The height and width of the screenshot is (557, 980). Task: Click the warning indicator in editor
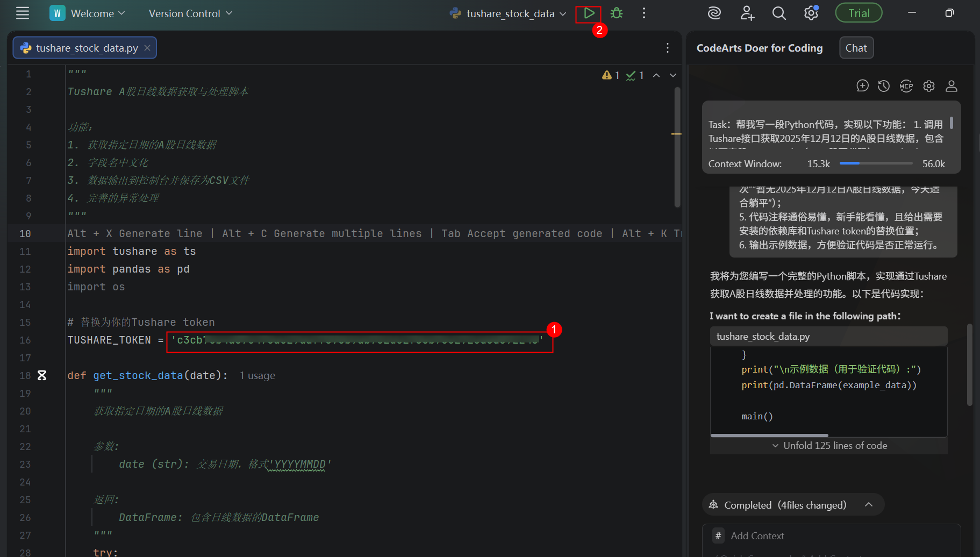(611, 75)
